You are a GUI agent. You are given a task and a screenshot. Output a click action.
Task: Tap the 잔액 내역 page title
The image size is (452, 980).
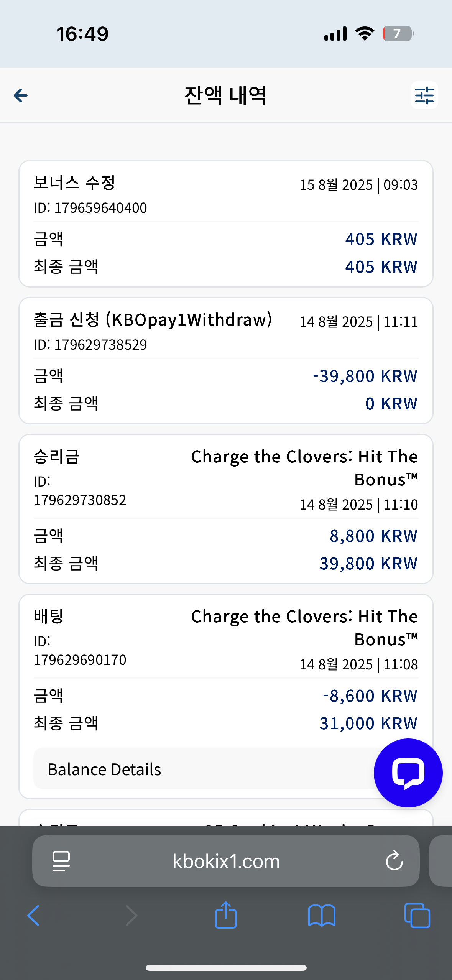[x=225, y=95]
